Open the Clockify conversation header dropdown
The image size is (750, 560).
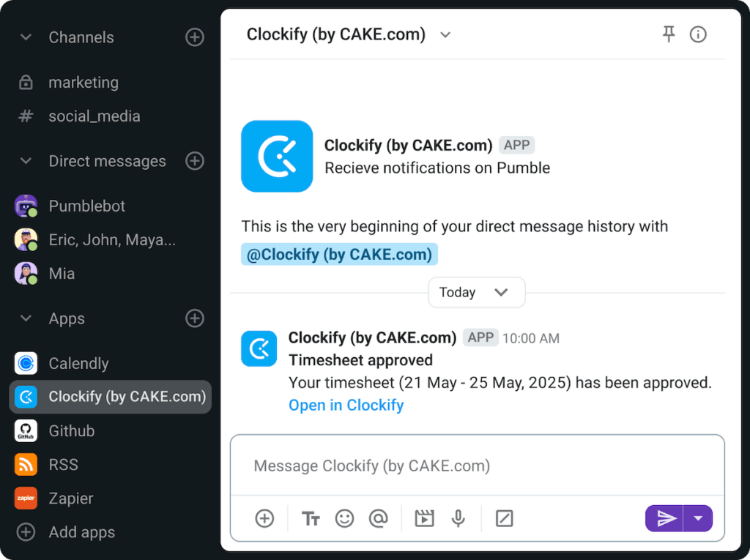click(445, 34)
